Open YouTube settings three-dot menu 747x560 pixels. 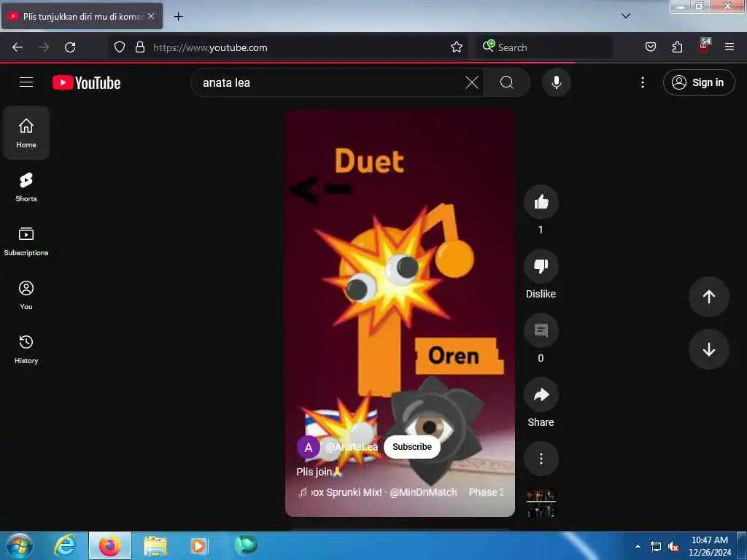pyautogui.click(x=642, y=82)
